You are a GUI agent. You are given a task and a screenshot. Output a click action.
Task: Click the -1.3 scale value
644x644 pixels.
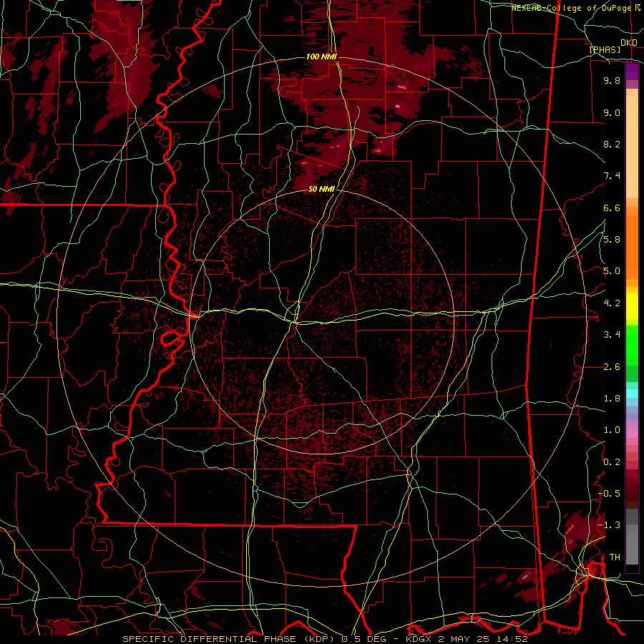coord(610,525)
